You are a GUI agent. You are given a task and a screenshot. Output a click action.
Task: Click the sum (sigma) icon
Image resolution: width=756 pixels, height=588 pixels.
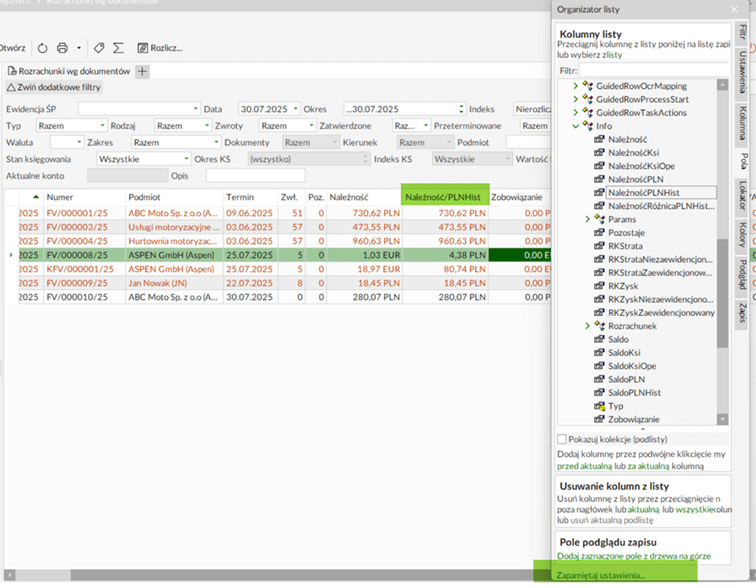pos(118,48)
